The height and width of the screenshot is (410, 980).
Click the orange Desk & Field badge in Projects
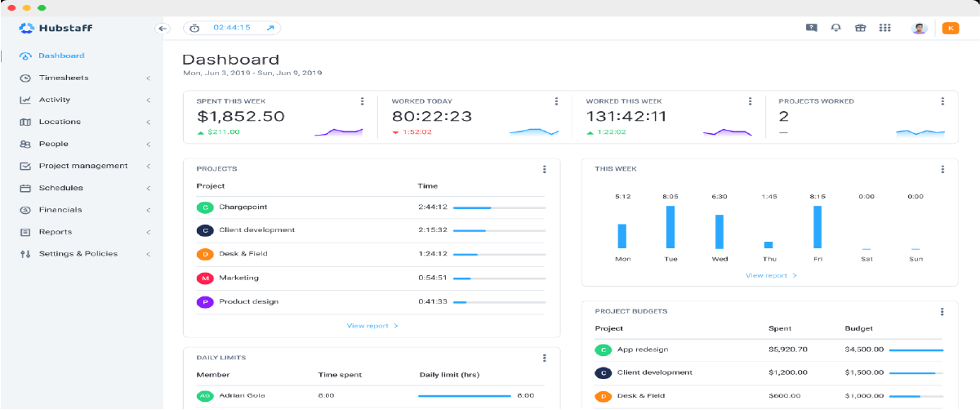[x=204, y=254]
